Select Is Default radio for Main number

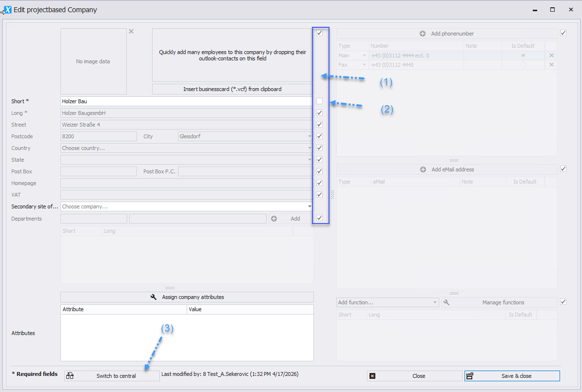pos(523,55)
